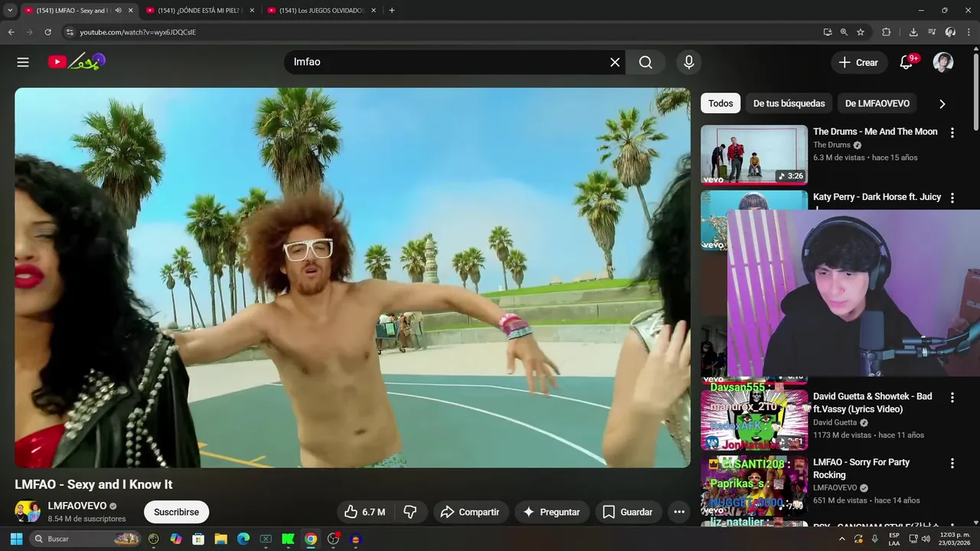The height and width of the screenshot is (551, 980).
Task: Open options for The Drums video
Action: [952, 132]
